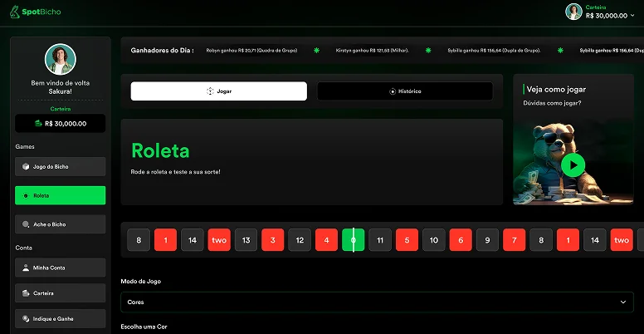This screenshot has width=644, height=334.
Task: Click the magnifier icon for Ache o Bicho
Action: (26, 224)
